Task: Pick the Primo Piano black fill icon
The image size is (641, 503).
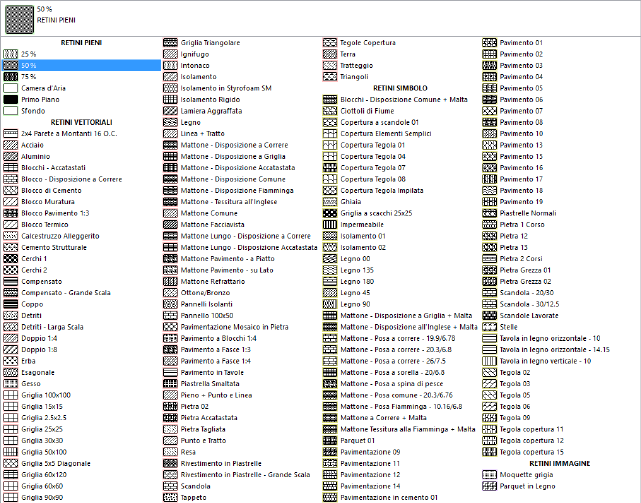Action: [x=11, y=99]
